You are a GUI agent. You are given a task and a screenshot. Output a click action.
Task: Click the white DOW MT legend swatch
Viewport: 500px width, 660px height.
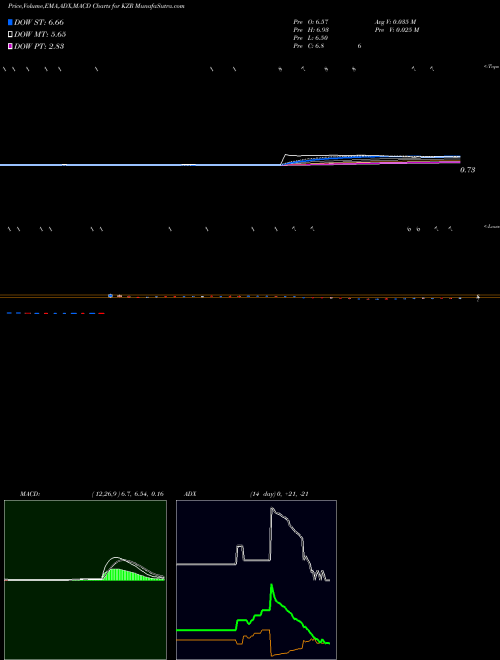click(x=10, y=34)
